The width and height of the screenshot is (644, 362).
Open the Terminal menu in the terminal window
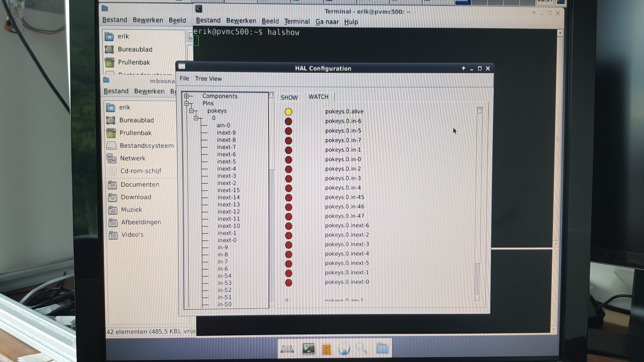click(x=297, y=22)
